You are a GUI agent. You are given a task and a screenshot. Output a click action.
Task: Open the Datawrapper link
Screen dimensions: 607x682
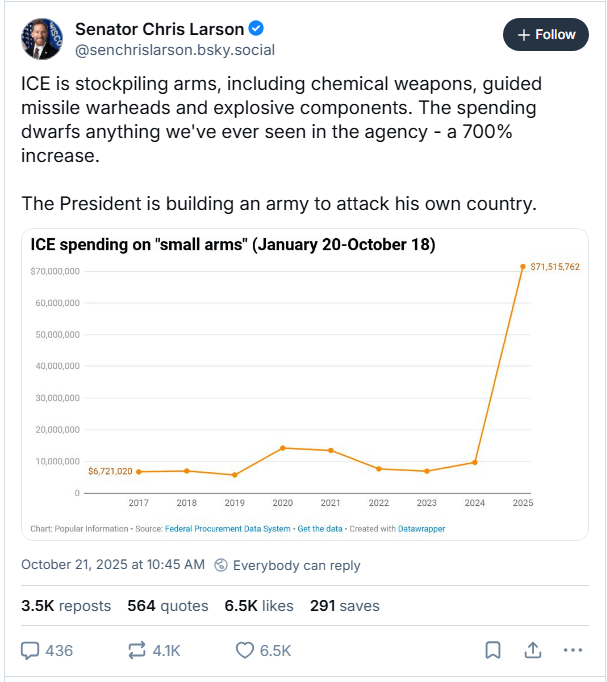click(420, 528)
